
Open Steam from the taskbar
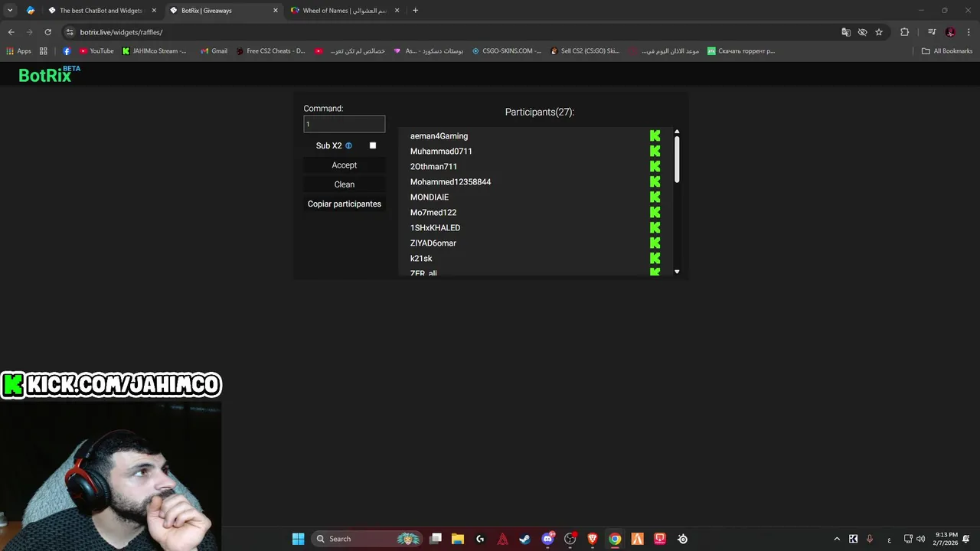[x=525, y=539]
